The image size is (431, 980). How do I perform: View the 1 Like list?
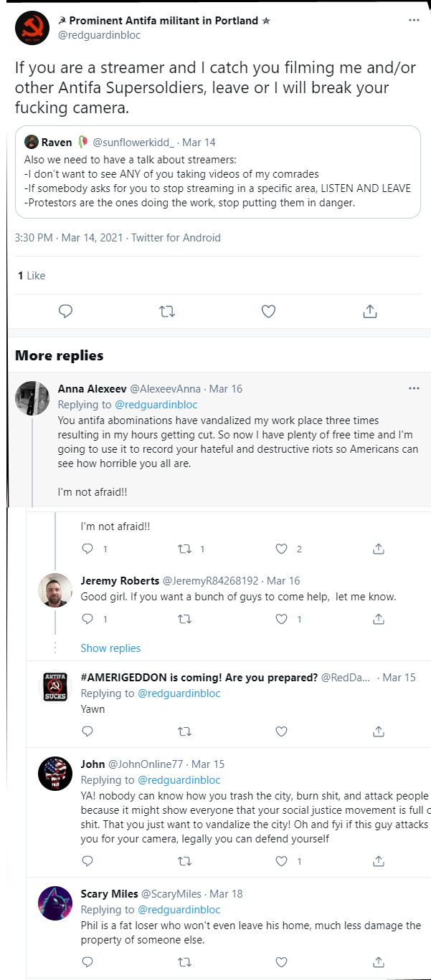tap(31, 276)
